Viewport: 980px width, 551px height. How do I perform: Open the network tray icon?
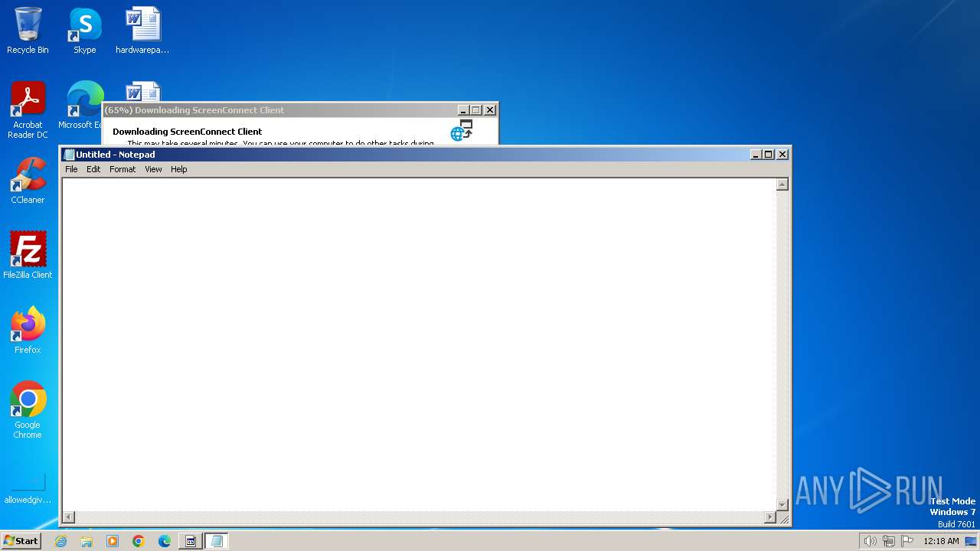click(x=889, y=541)
